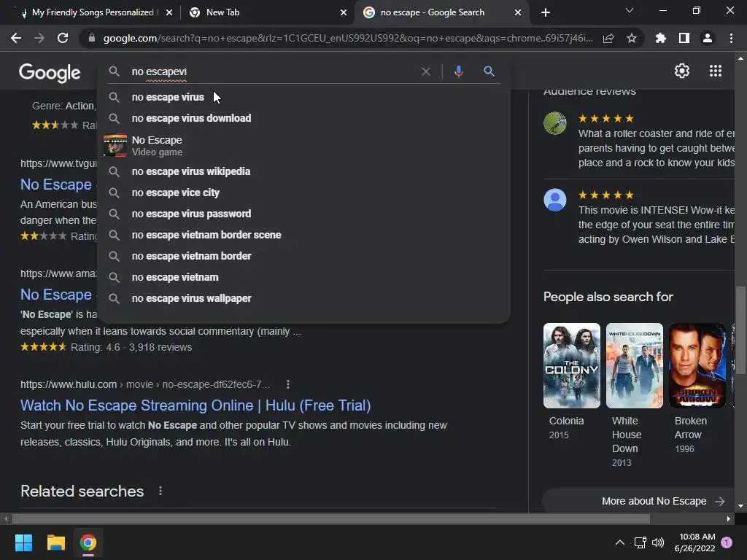747x560 pixels.
Task: Go back with the browser back arrow
Action: 16,38
